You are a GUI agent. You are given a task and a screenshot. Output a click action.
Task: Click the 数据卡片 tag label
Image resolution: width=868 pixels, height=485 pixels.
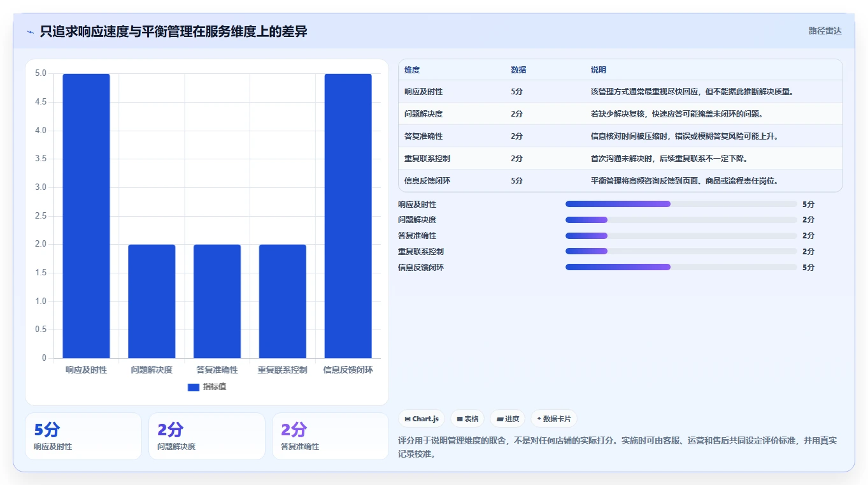[557, 419]
